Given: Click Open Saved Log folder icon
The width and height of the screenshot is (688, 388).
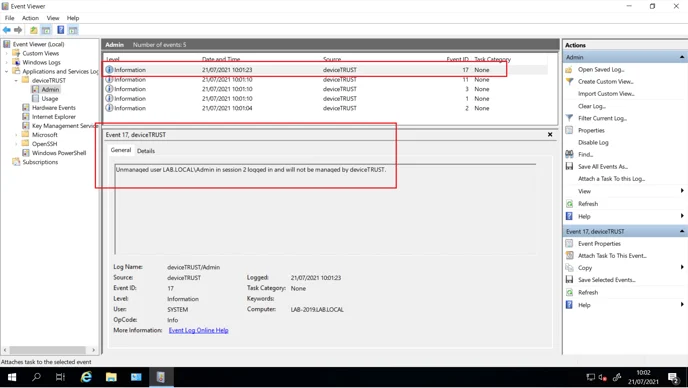Looking at the screenshot, I should click(569, 69).
